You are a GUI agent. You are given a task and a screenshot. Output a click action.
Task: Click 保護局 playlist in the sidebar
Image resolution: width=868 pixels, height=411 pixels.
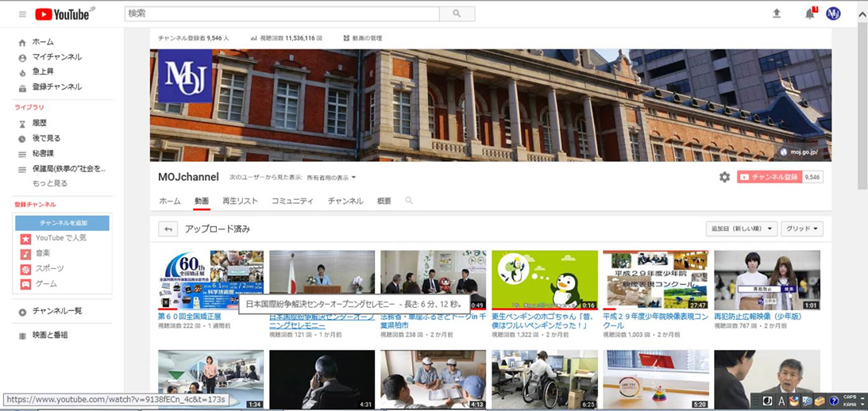(x=68, y=169)
